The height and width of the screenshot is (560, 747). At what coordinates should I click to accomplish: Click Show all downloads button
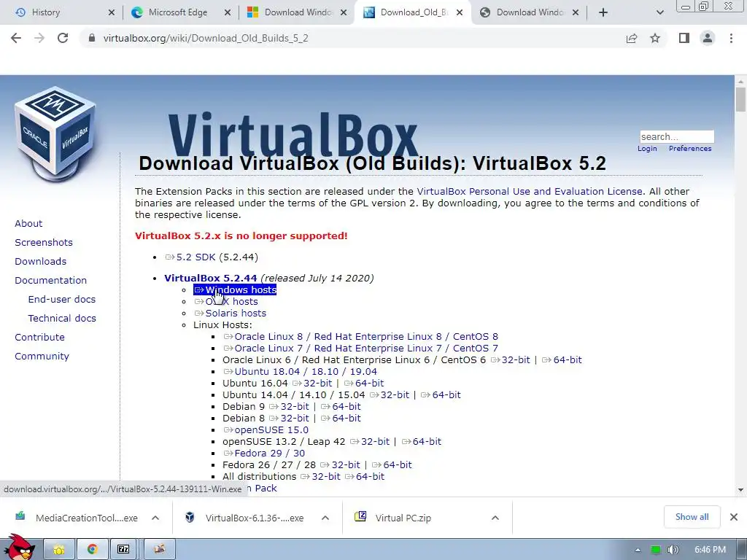(692, 517)
